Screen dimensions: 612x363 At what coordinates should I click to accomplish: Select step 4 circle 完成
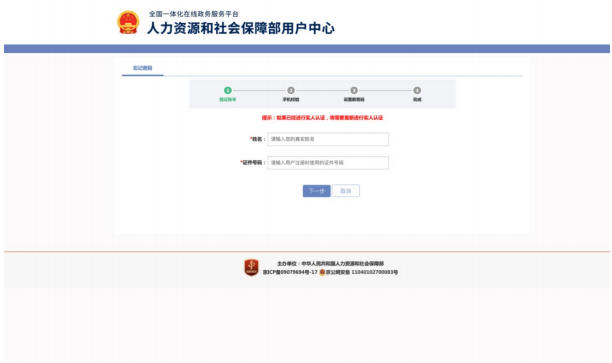[x=417, y=90]
